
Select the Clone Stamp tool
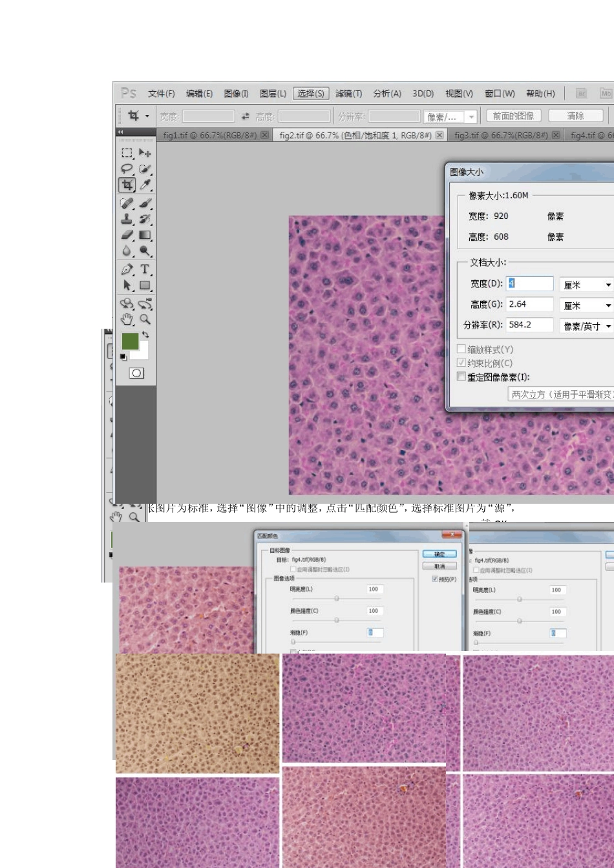point(127,219)
